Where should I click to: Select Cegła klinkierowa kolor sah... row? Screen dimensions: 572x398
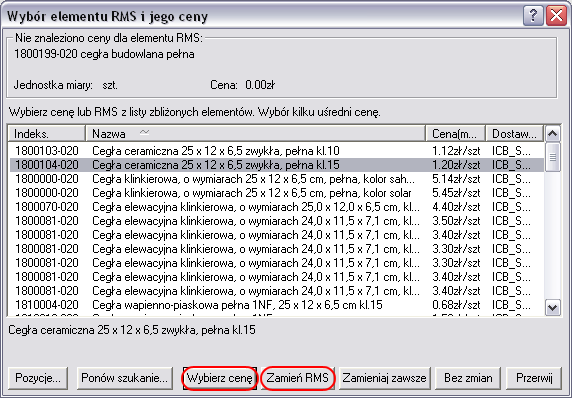click(x=276, y=179)
